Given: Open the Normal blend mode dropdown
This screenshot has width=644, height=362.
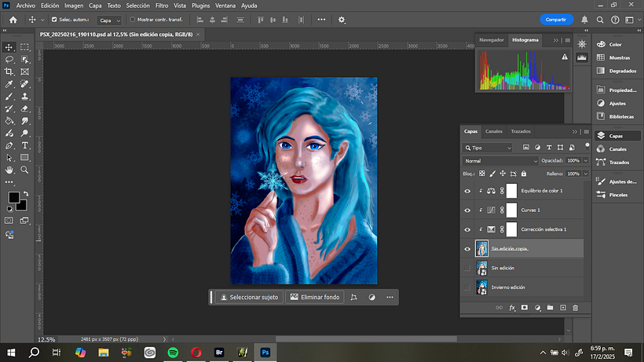Looking at the screenshot, I should [x=488, y=160].
